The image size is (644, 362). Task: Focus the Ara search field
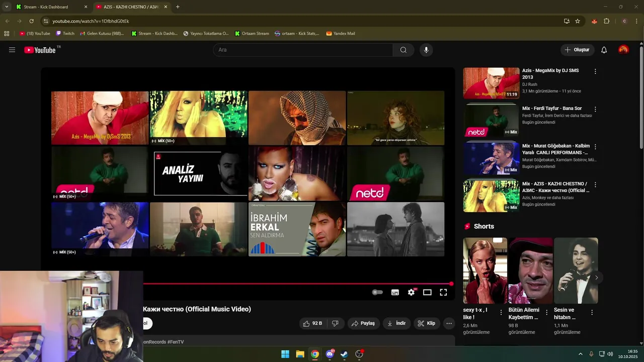pyautogui.click(x=303, y=50)
